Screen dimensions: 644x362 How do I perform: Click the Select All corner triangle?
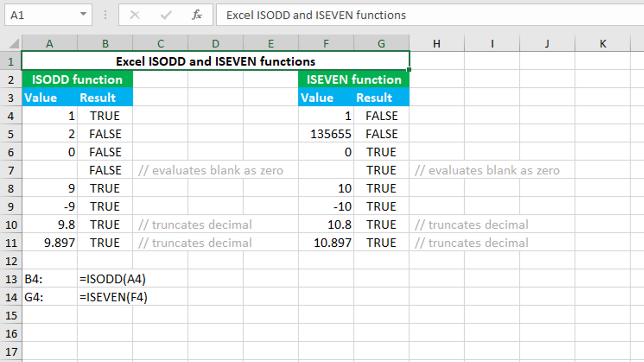[x=14, y=44]
